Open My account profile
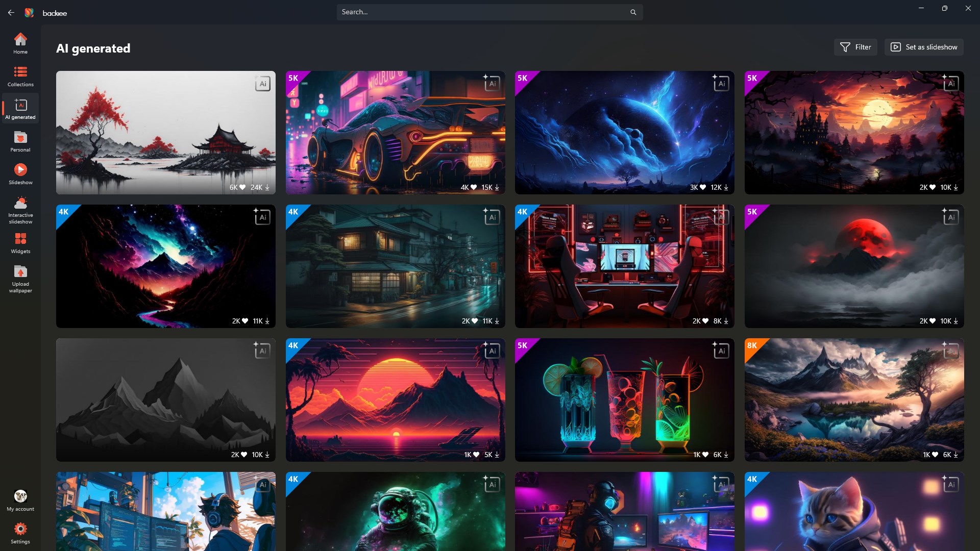This screenshot has height=551, width=980. 20,500
